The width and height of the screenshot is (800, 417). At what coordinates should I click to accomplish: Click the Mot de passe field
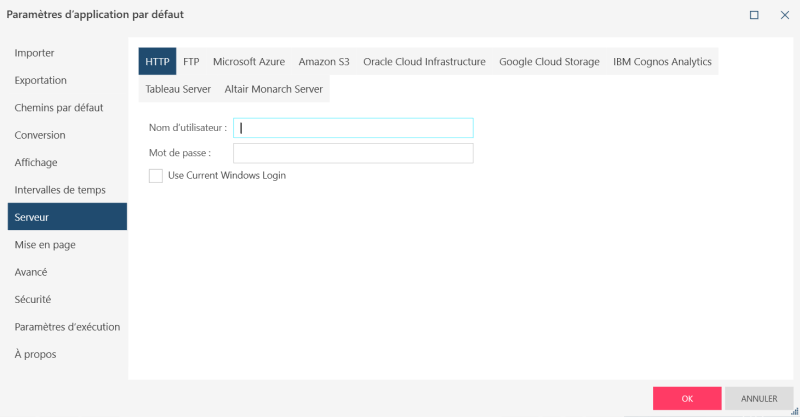[x=353, y=153]
